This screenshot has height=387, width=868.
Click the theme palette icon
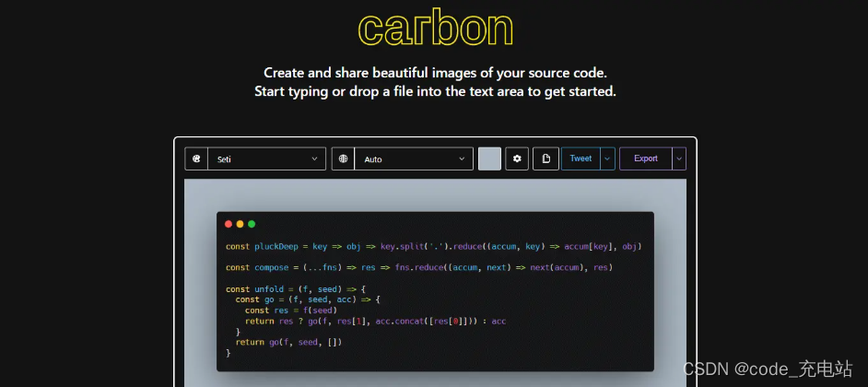[196, 158]
